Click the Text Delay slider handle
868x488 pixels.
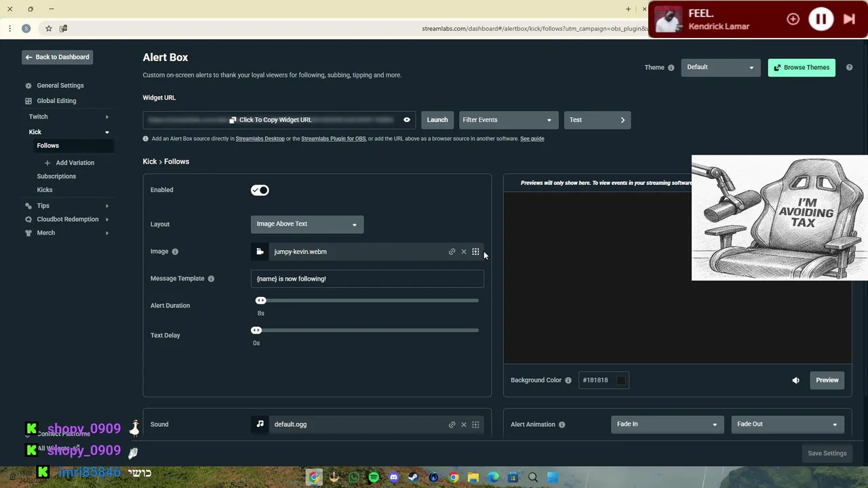click(x=256, y=330)
